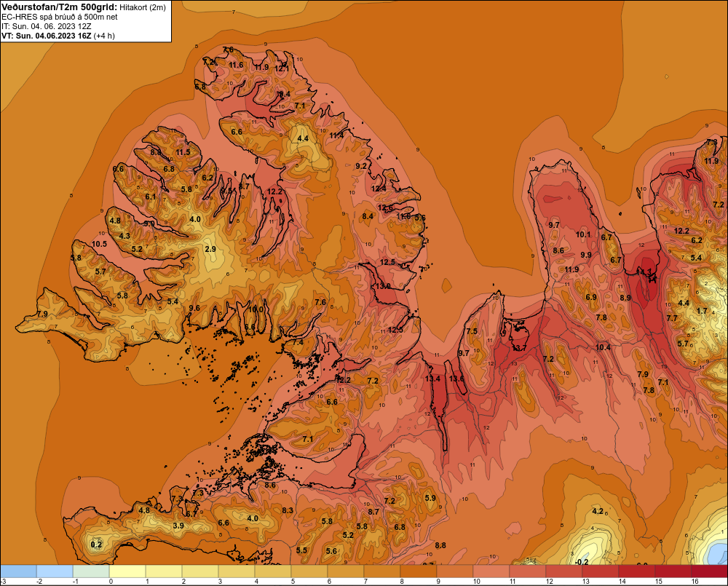
Task: Click the 'EC-HRES spá brúuð á 500m net' line
Action: coord(60,17)
